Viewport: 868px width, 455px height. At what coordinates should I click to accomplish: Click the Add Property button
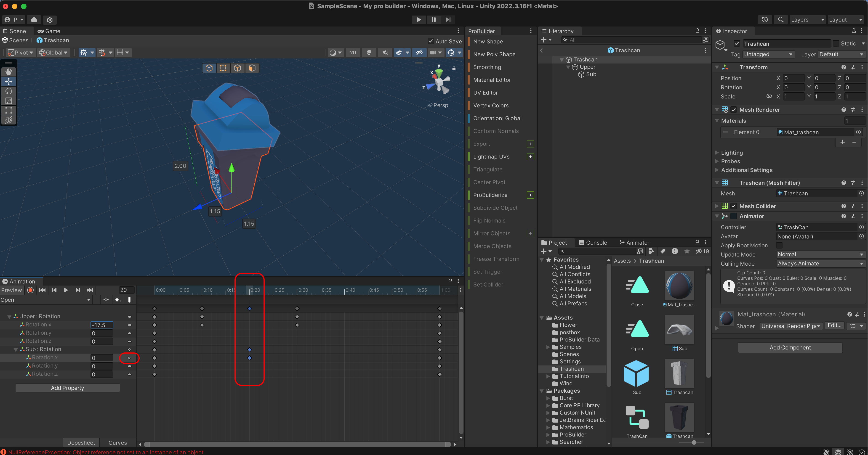(67, 388)
